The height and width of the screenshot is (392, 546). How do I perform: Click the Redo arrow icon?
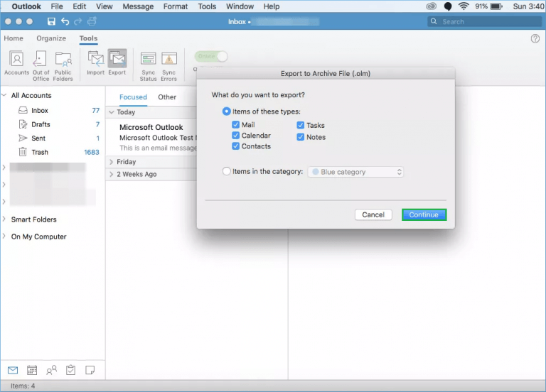tap(78, 21)
